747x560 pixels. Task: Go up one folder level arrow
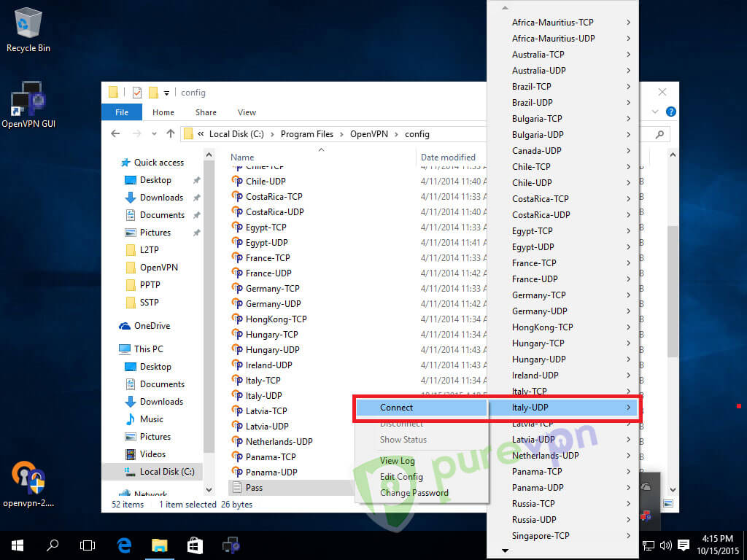coord(171,134)
